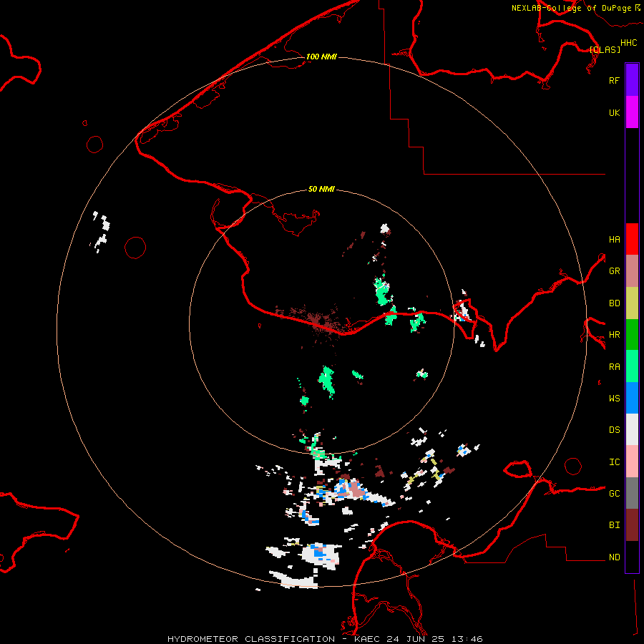
Task: Click the WS blue legend swatch
Action: 632,398
